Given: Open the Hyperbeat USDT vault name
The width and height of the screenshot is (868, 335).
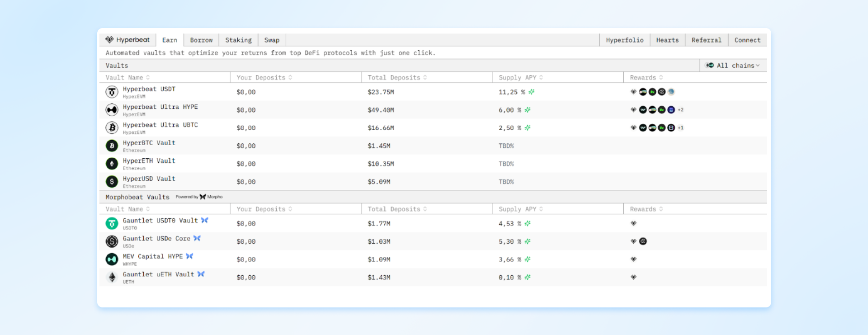Looking at the screenshot, I should 149,89.
